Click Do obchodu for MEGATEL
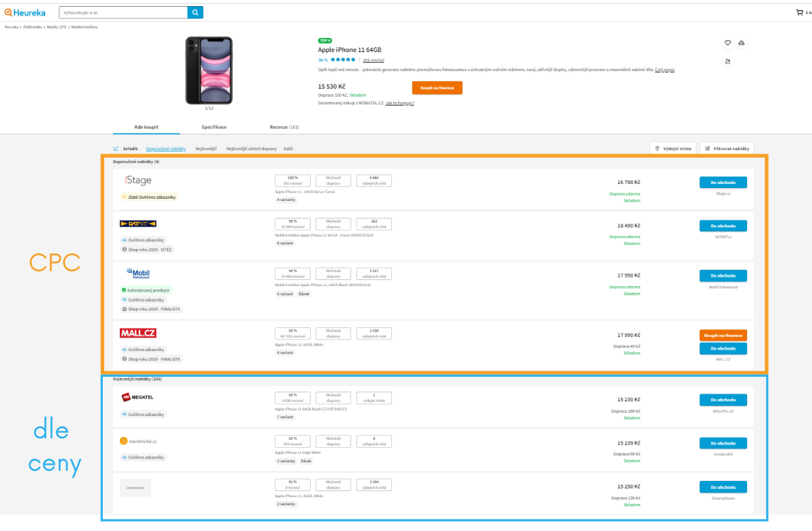The width and height of the screenshot is (812, 531). [x=723, y=399]
